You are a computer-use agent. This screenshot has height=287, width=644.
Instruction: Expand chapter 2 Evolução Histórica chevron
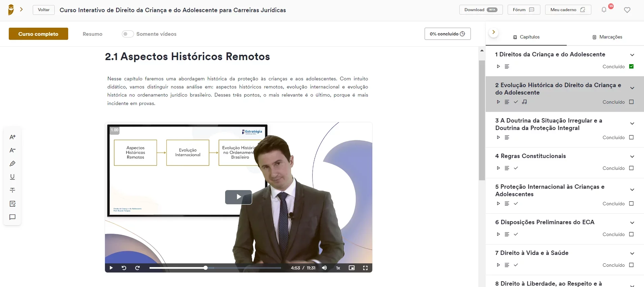632,88
